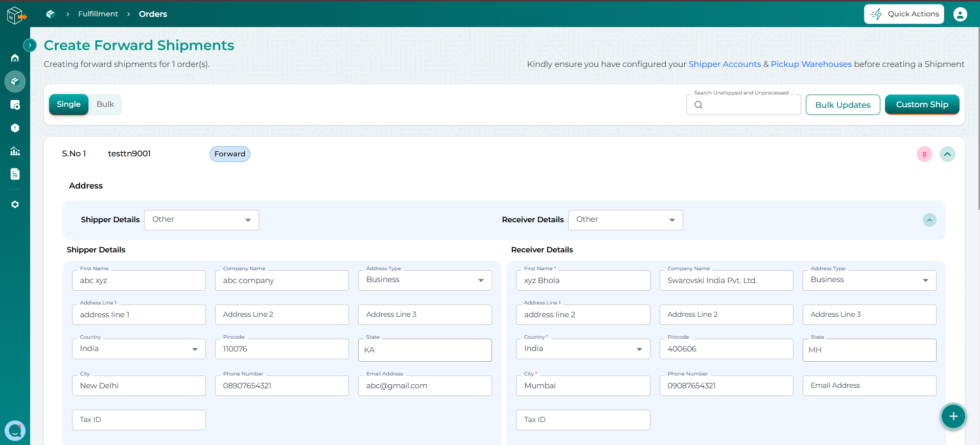980x445 pixels.
Task: Edit shipper First Name abc xyz
Action: tap(139, 280)
